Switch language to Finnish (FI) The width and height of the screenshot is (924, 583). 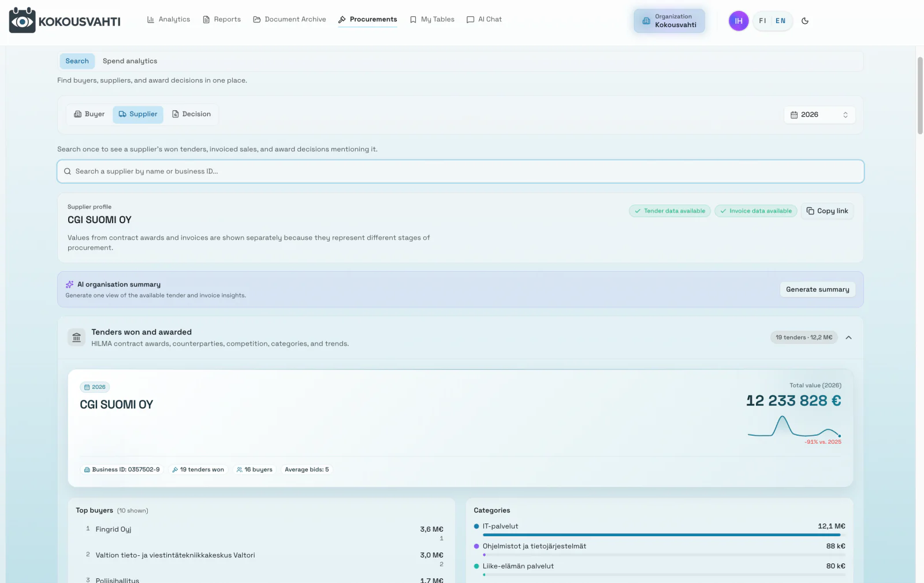point(763,21)
